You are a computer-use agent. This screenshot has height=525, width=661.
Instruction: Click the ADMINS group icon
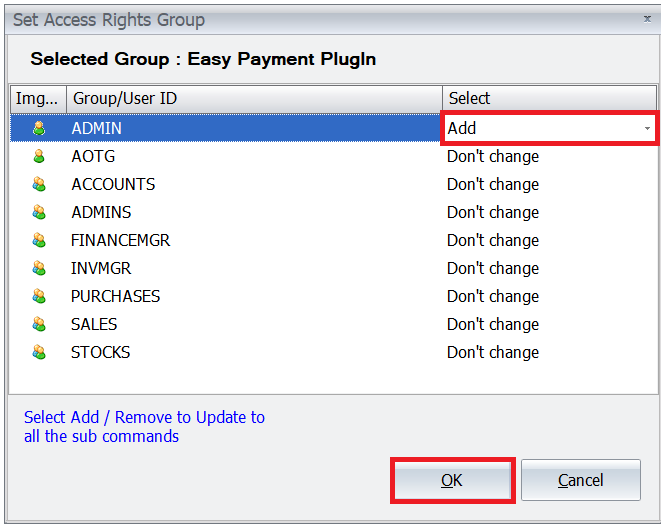pos(39,212)
